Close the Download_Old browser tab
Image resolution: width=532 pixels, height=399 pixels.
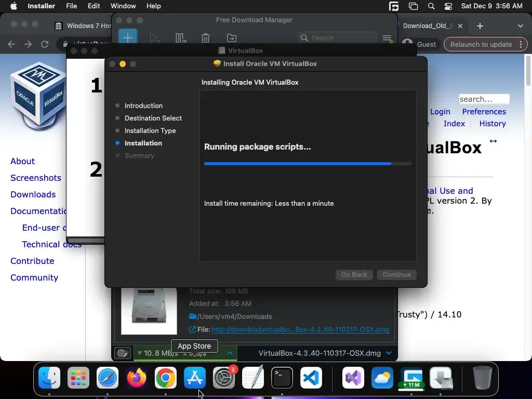(460, 26)
